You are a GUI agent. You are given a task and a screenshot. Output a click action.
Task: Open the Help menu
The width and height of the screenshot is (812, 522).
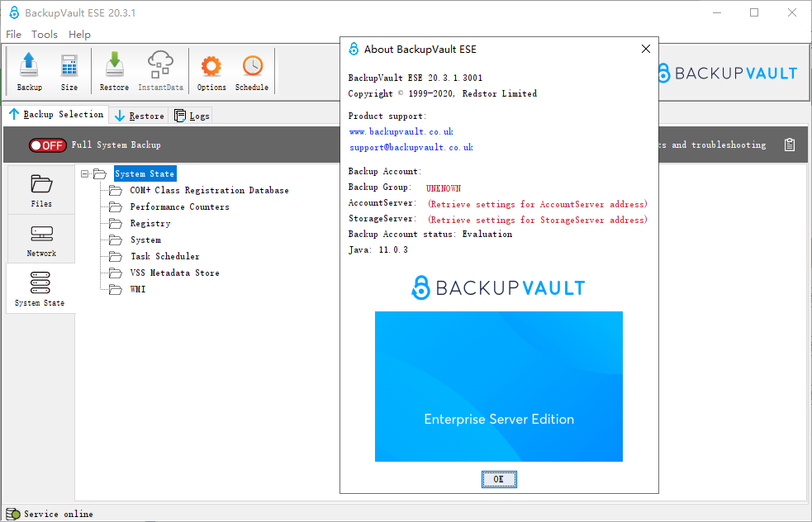79,34
